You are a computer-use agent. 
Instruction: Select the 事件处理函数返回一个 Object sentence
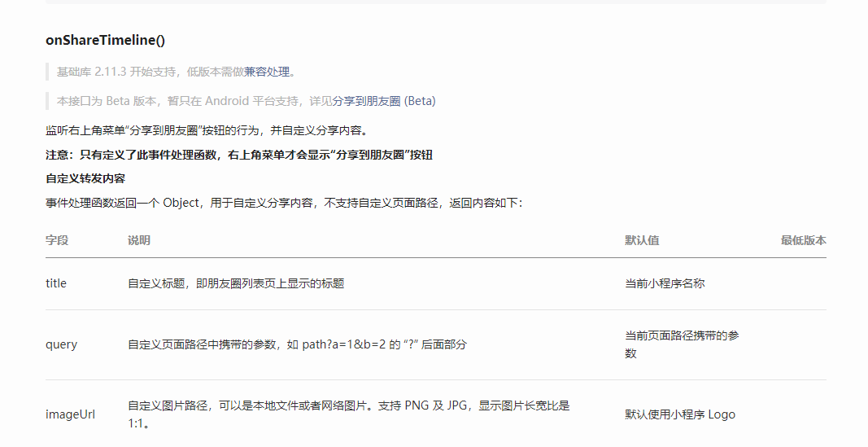[x=284, y=203]
